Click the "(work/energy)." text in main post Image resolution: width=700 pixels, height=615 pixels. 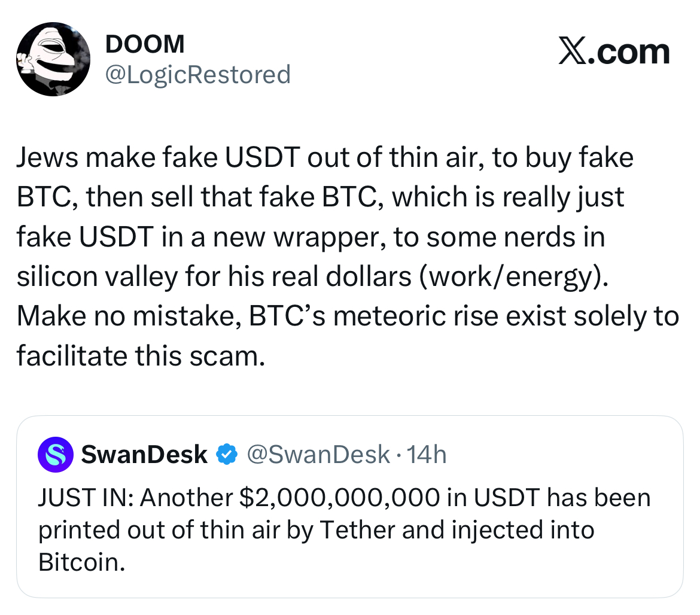514,277
